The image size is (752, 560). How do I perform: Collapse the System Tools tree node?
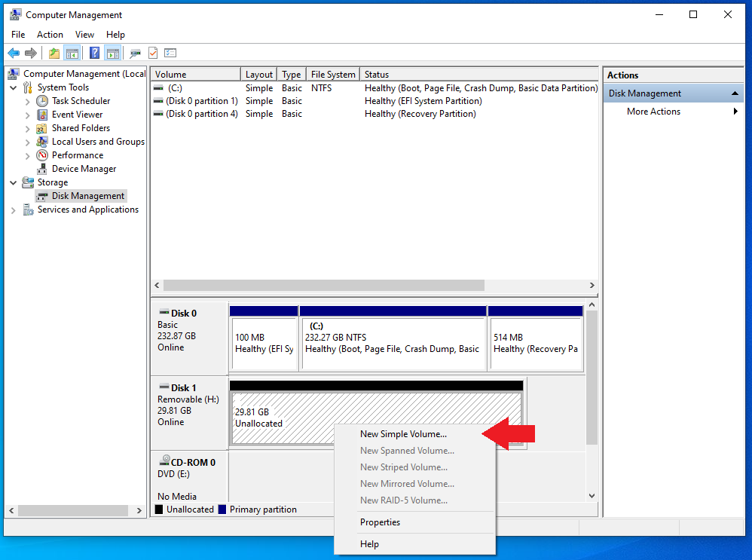click(14, 87)
